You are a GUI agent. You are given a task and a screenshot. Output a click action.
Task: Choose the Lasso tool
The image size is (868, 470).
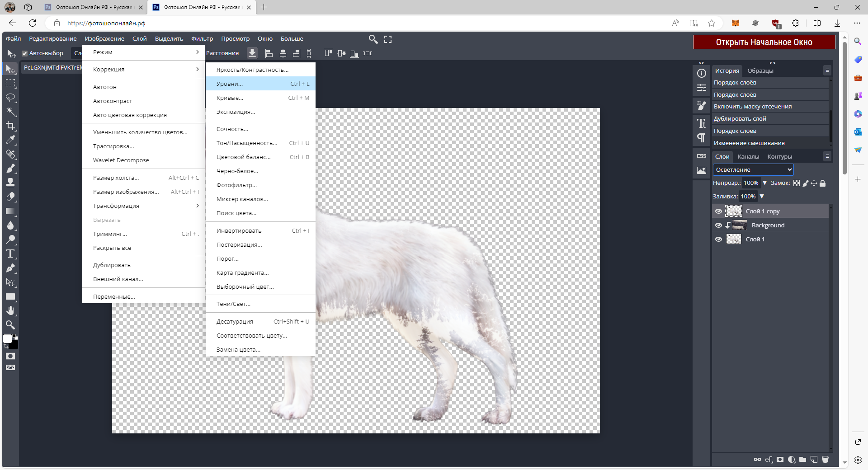(x=10, y=98)
